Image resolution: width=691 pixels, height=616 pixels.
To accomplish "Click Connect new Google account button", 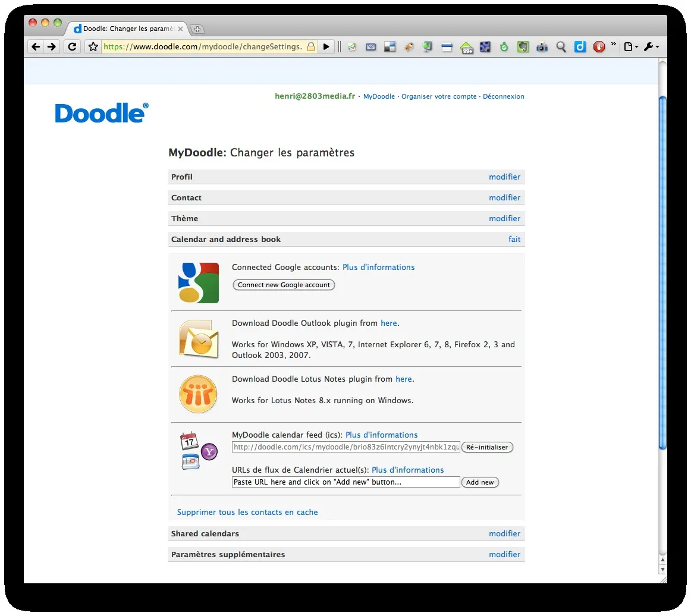I will (x=284, y=285).
